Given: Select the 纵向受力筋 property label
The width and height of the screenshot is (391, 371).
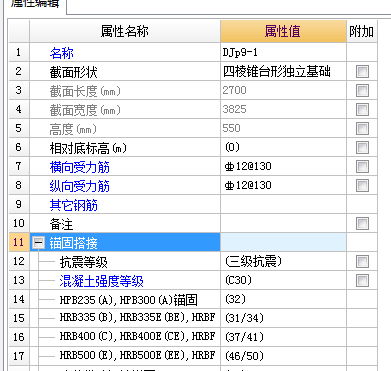Looking at the screenshot, I should click(x=79, y=186).
